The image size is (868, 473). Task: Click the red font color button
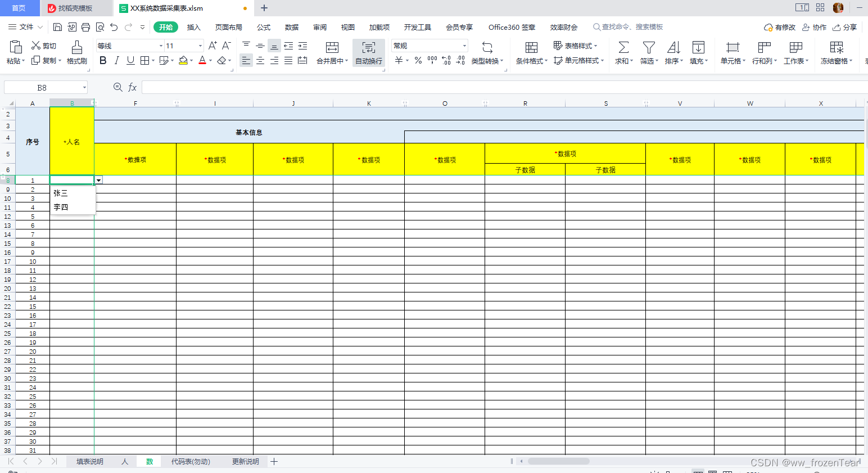coord(202,60)
